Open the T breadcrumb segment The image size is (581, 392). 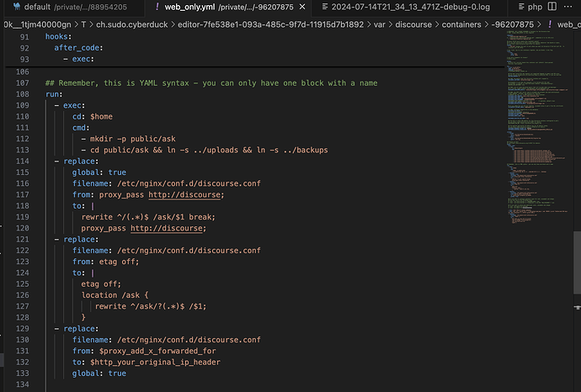[x=83, y=24]
